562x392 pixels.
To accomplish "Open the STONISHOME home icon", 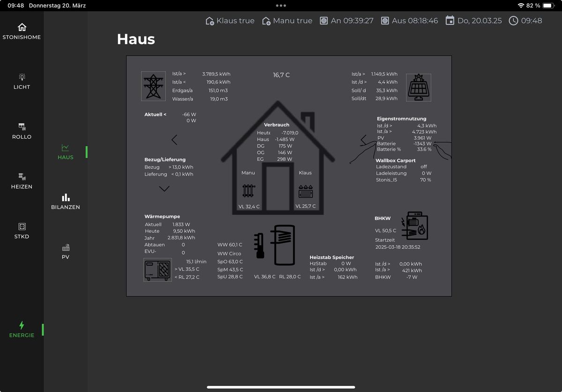I will [x=22, y=27].
